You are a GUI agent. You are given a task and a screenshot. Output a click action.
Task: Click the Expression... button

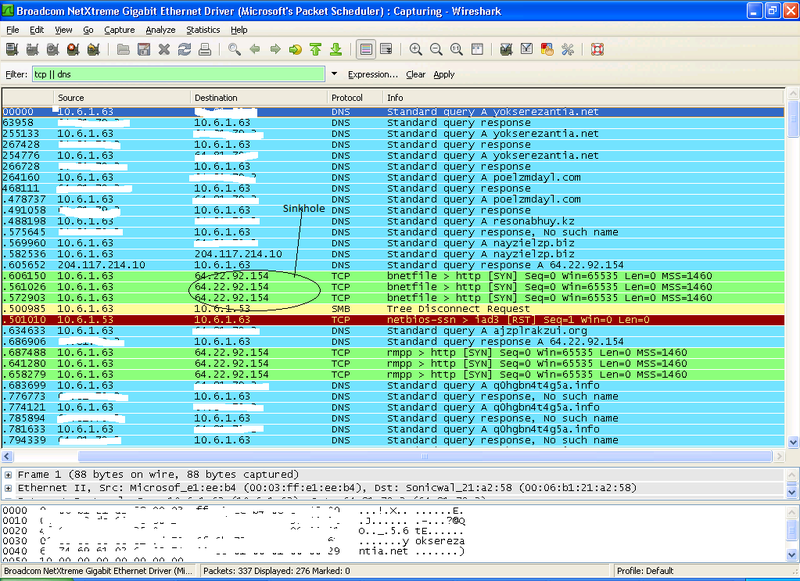[373, 74]
